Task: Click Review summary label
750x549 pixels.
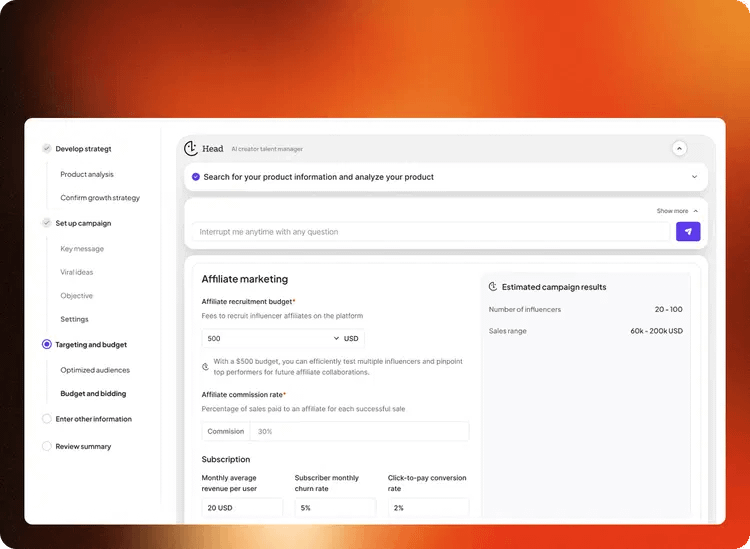Action: coord(83,447)
